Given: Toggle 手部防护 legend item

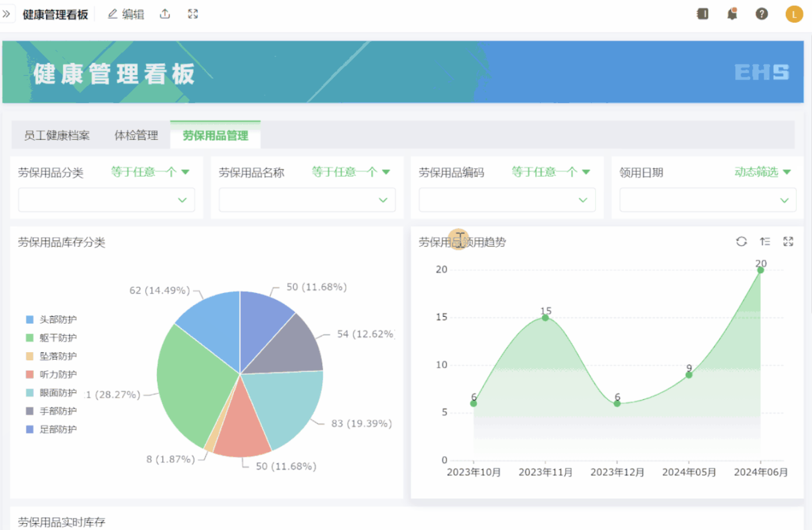Looking at the screenshot, I should click(51, 411).
